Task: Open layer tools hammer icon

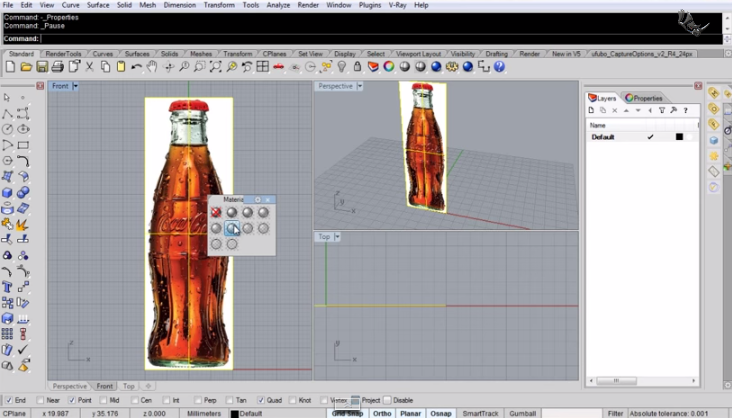Action: pos(675,111)
